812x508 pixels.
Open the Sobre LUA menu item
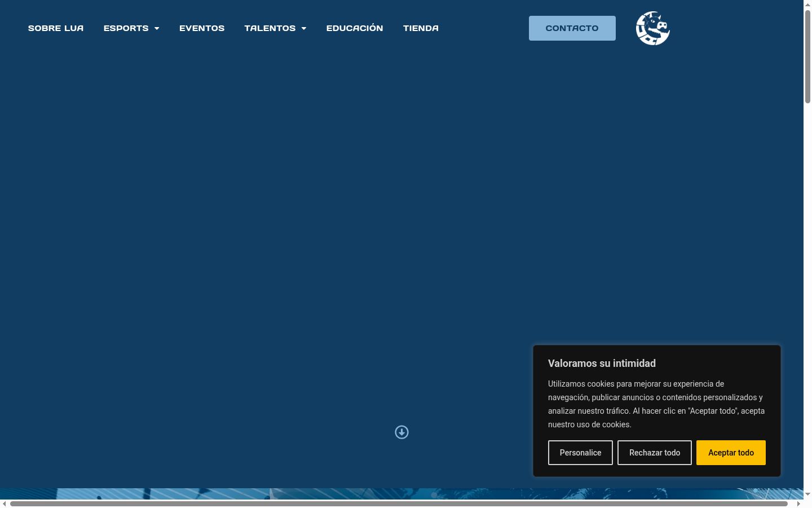click(x=56, y=28)
